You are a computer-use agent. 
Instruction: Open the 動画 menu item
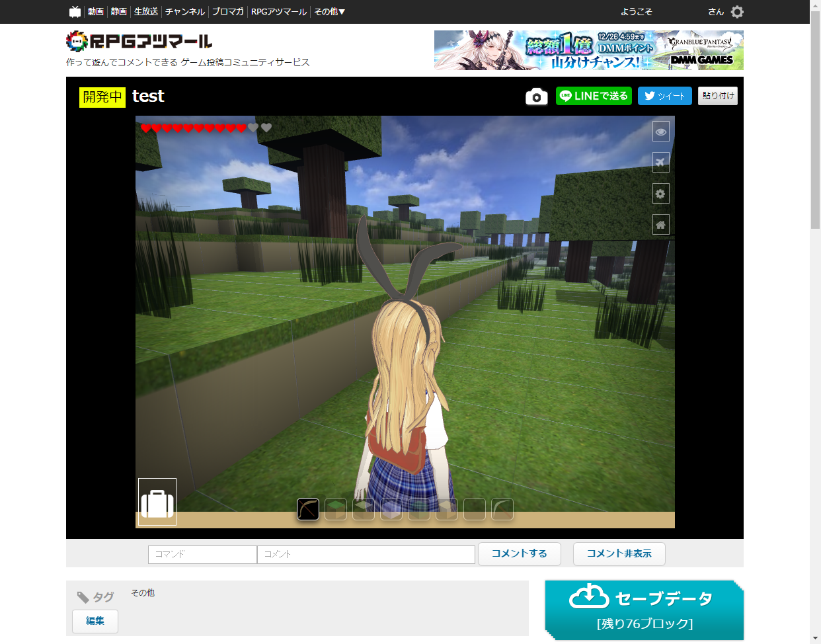point(98,11)
